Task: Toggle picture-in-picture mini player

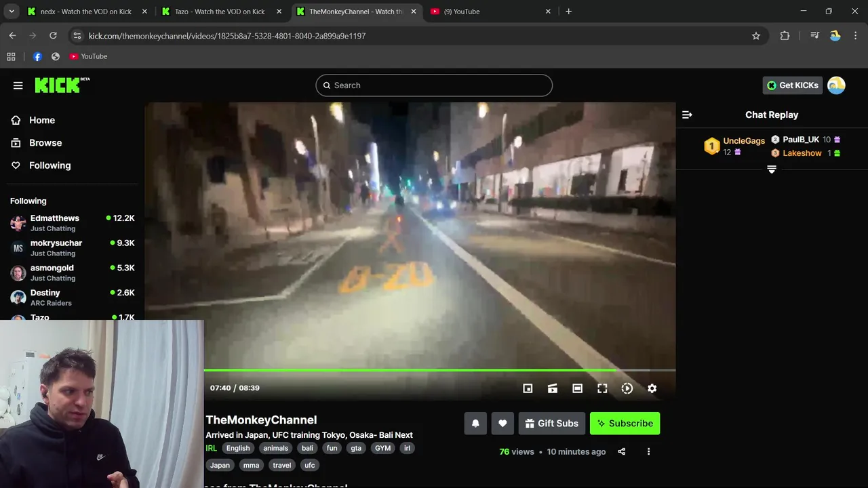Action: pyautogui.click(x=528, y=388)
